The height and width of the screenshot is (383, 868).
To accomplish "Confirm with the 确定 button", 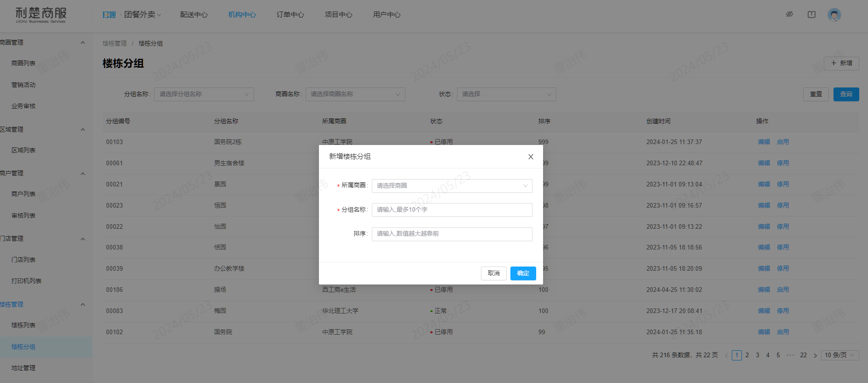I will 523,273.
